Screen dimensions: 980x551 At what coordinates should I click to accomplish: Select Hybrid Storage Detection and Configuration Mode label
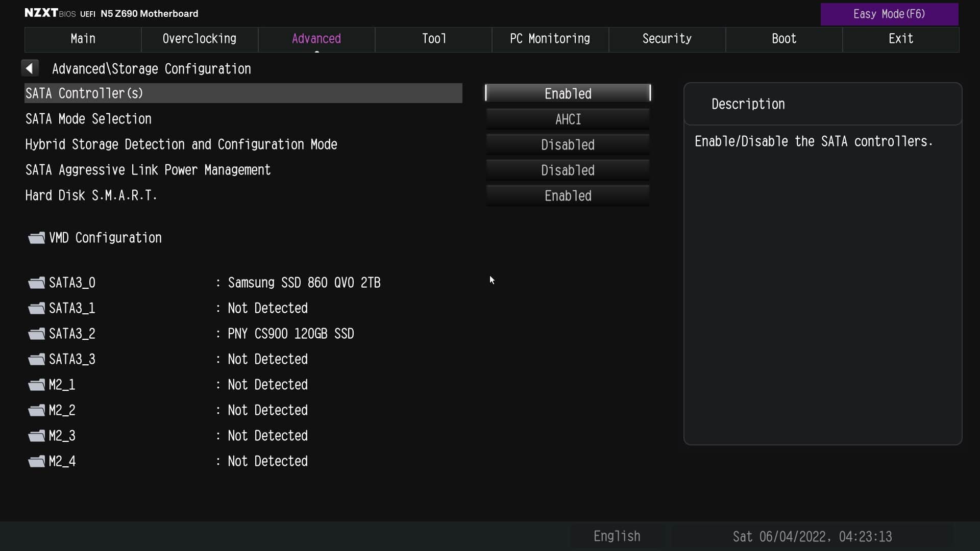click(x=181, y=144)
